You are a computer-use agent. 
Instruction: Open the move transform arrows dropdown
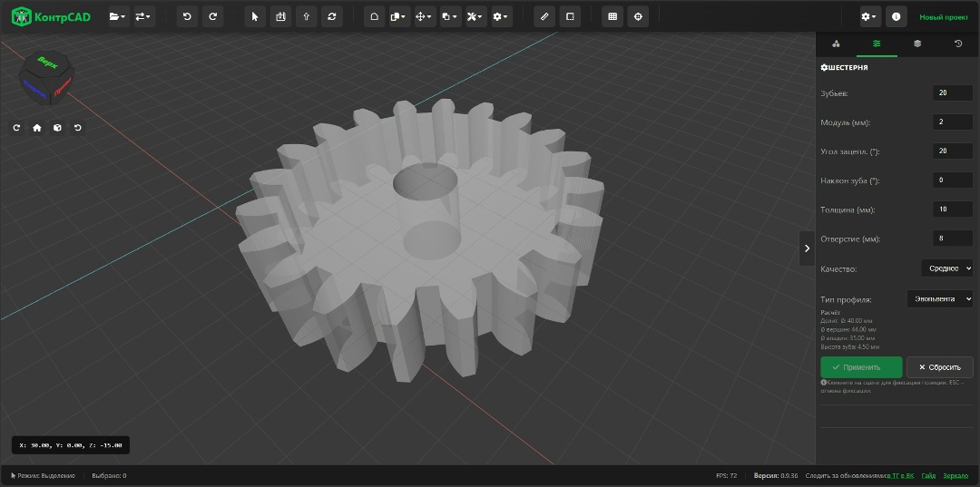pyautogui.click(x=425, y=17)
